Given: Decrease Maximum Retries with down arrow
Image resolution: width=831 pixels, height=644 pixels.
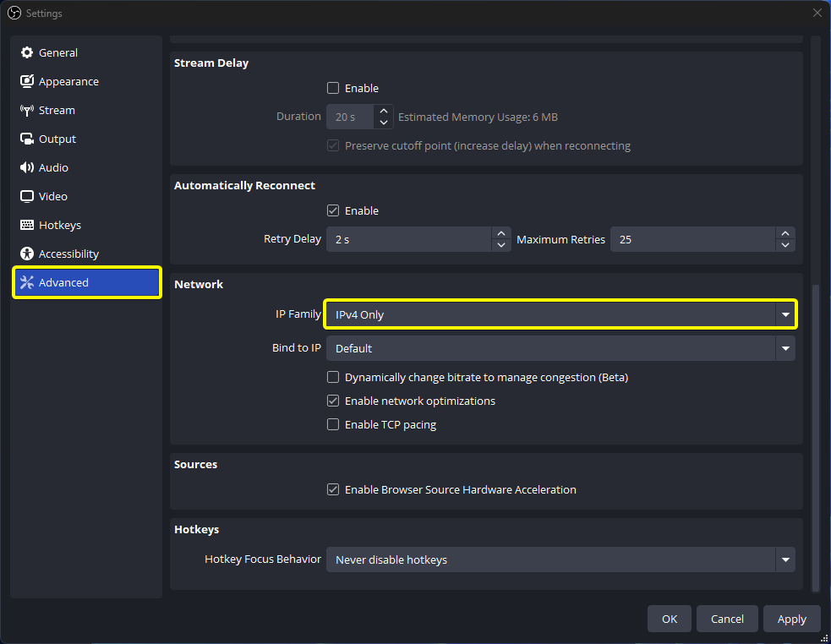Looking at the screenshot, I should [x=785, y=245].
